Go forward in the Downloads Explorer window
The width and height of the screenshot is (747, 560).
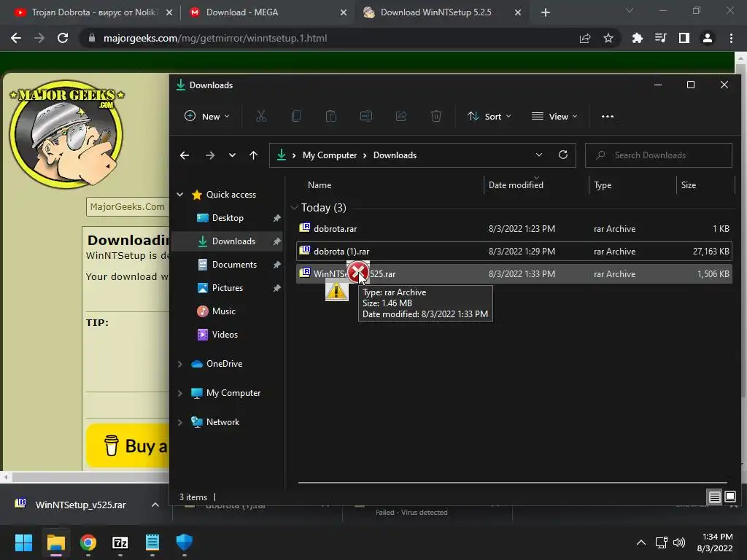209,155
